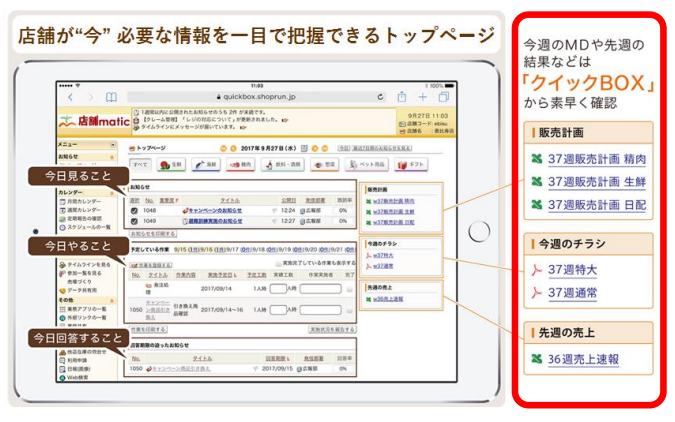The height and width of the screenshot is (422, 675).
Task: Show all Safari tabs overview icon
Action: pos(443,97)
